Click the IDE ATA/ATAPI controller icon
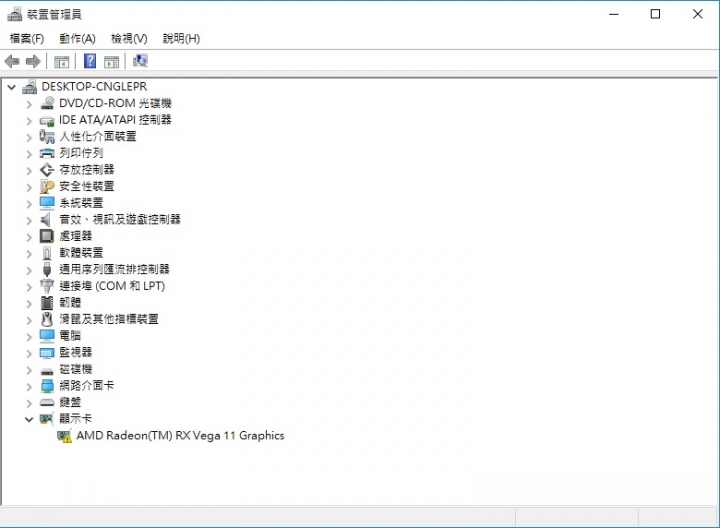Screen dimensions: 720x528 tap(47, 121)
